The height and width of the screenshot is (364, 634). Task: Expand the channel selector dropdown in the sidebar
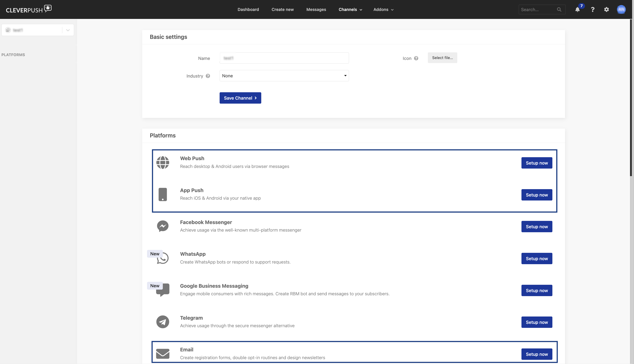(x=68, y=30)
